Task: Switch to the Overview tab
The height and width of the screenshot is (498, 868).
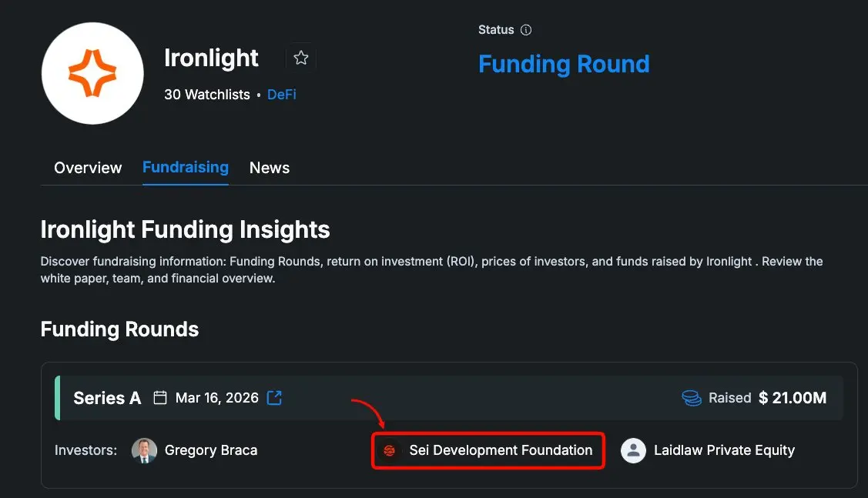Action: pyautogui.click(x=88, y=168)
